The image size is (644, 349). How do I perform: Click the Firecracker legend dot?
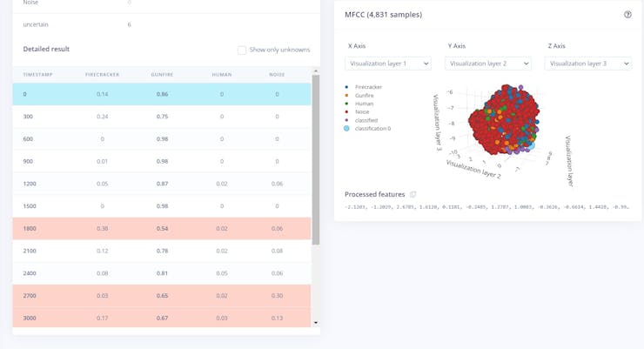(348, 87)
